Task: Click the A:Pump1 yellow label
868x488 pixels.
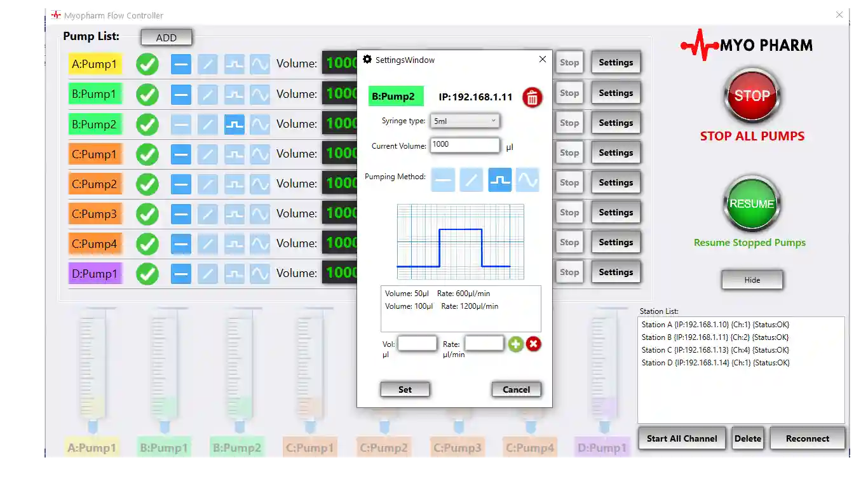Action: (95, 64)
